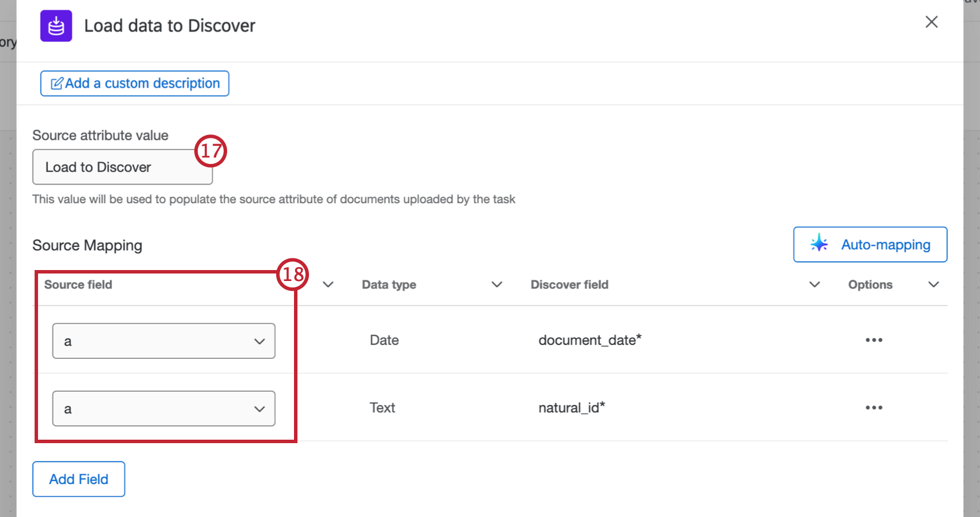The width and height of the screenshot is (980, 517).
Task: Click the Add Field button
Action: [x=78, y=479]
